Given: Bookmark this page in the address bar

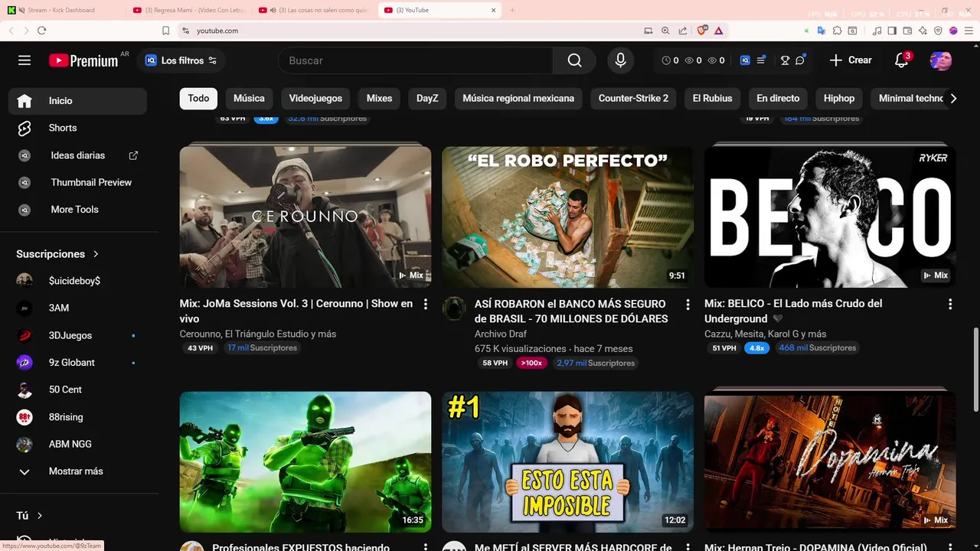Looking at the screenshot, I should coord(165,31).
